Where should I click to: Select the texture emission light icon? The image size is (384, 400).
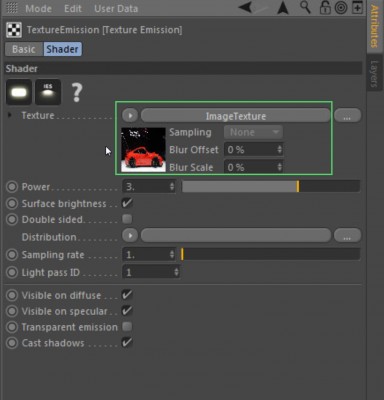click(x=19, y=92)
